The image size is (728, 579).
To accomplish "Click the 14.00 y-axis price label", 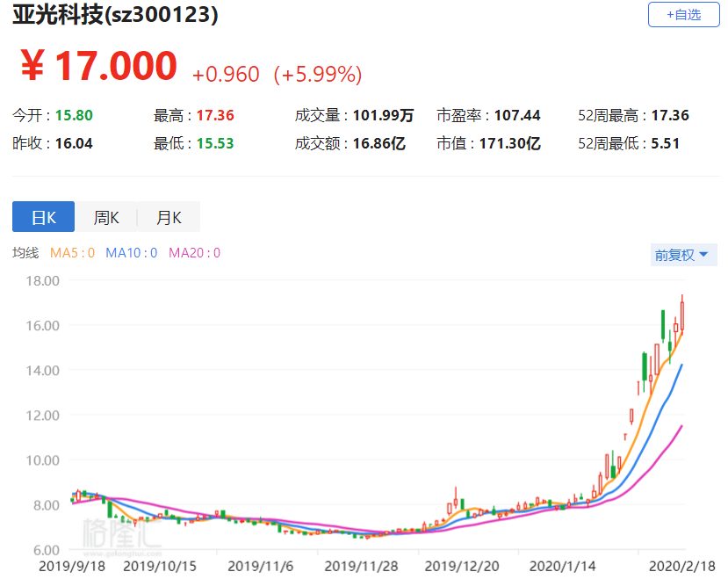I will click(42, 371).
